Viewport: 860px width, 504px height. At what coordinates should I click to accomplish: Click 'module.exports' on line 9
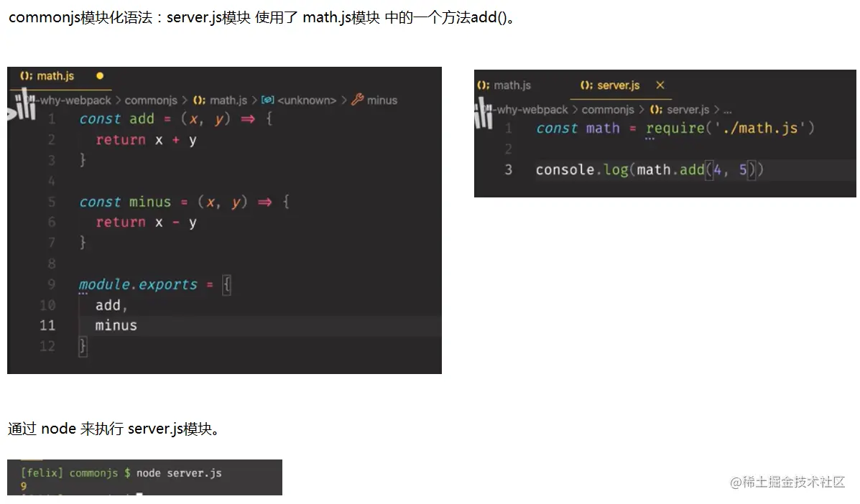[138, 285]
